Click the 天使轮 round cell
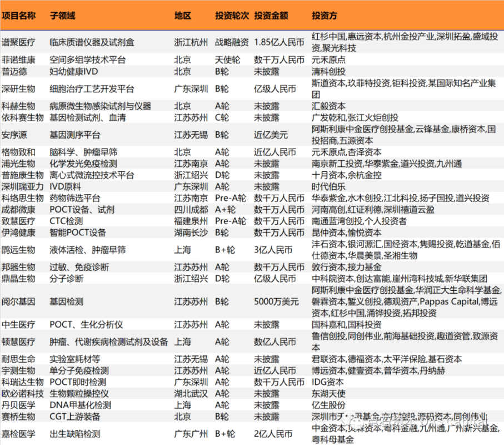504x445 pixels. point(228,60)
